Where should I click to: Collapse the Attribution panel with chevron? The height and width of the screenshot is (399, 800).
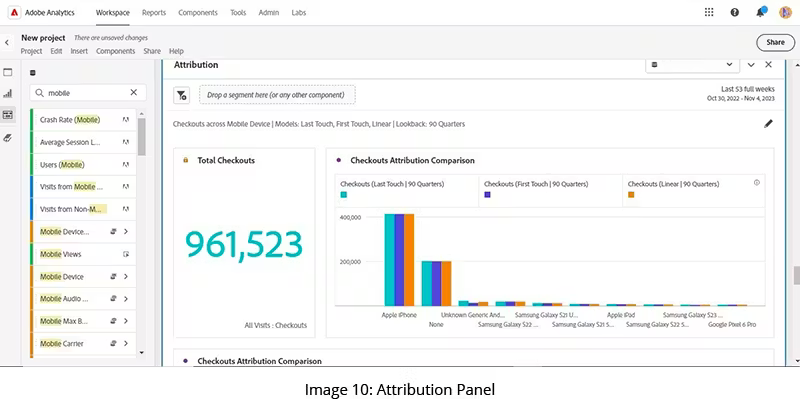(751, 65)
